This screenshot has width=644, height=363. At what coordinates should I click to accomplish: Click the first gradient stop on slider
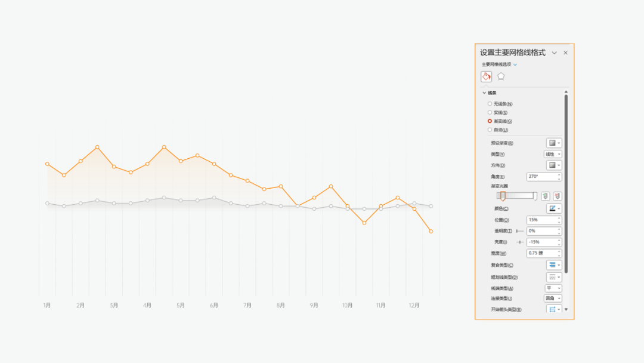point(503,196)
